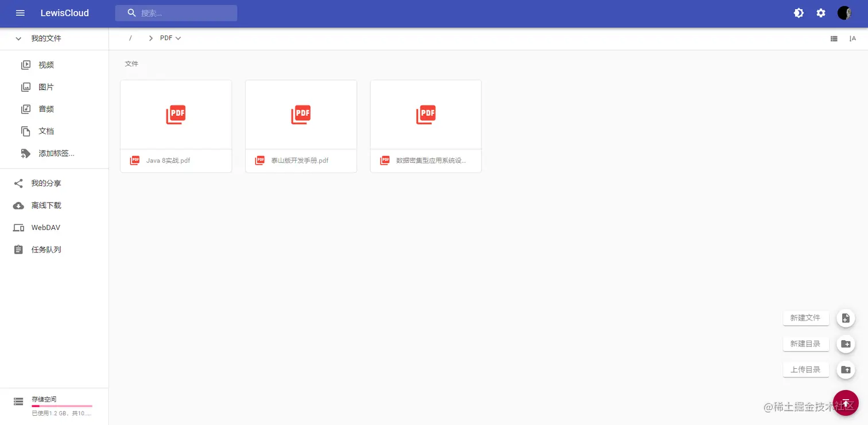Click the storage space usage bar
This screenshot has width=868, height=425.
pos(61,406)
